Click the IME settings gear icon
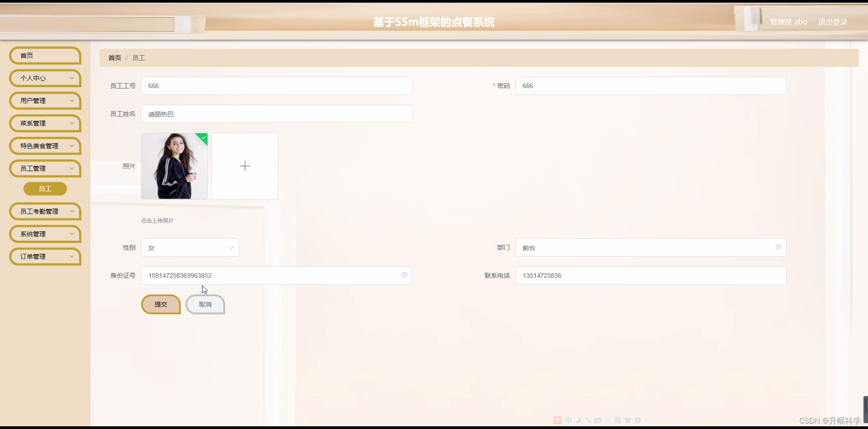The image size is (868, 429). coord(638,420)
